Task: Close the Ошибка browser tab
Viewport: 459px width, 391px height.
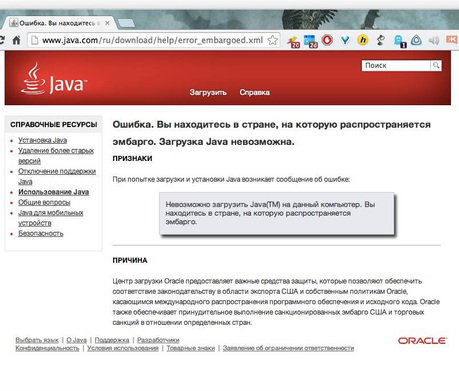Action: 107,23
